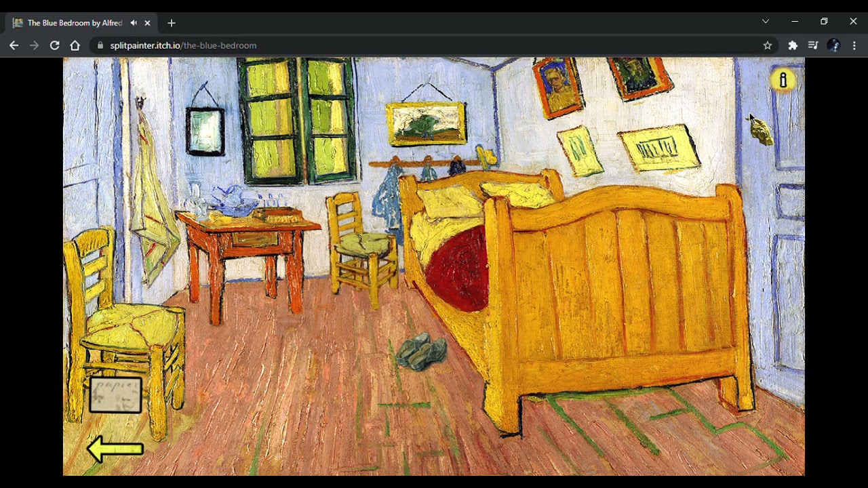
Task: Bookmark this page with the star
Action: [768, 45]
